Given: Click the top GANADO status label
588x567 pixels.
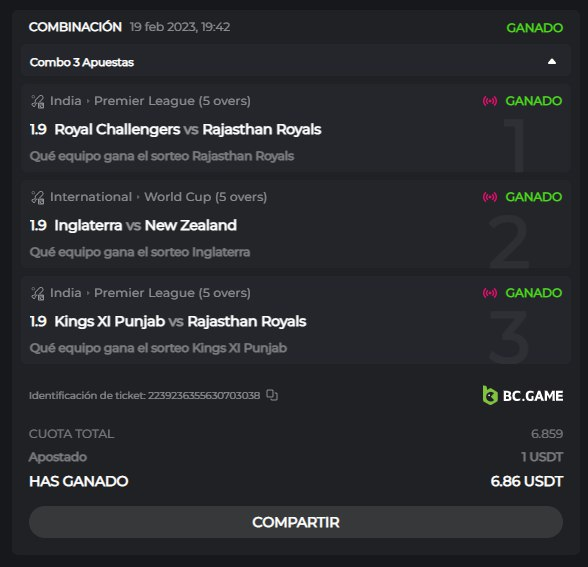Looking at the screenshot, I should [x=534, y=28].
